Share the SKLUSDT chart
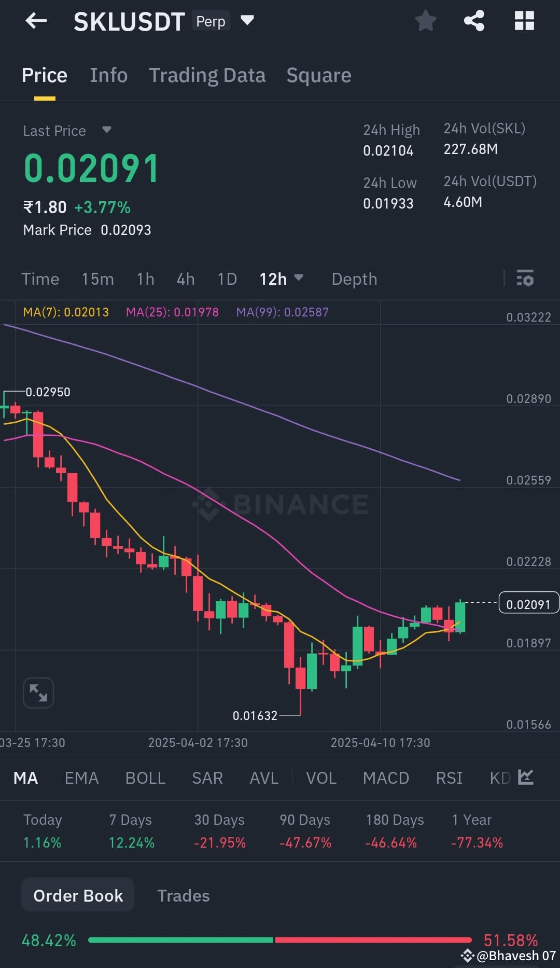The height and width of the screenshot is (968, 560). [474, 21]
